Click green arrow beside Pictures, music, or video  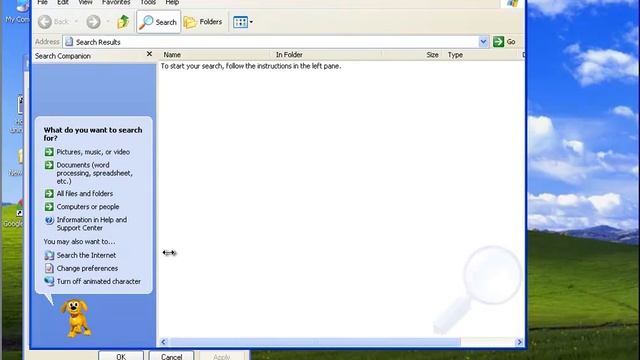pos(49,152)
